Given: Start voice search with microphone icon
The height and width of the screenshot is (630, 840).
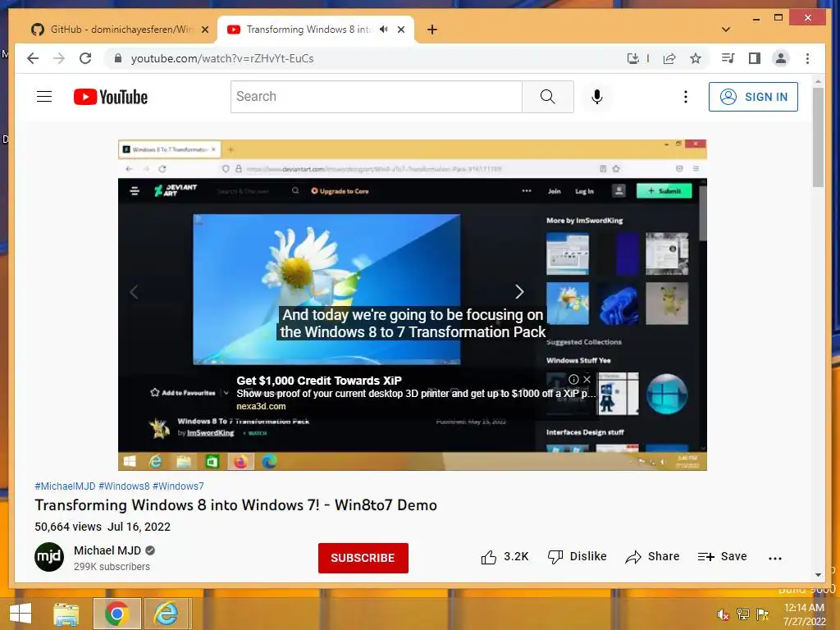Looking at the screenshot, I should click(x=597, y=97).
